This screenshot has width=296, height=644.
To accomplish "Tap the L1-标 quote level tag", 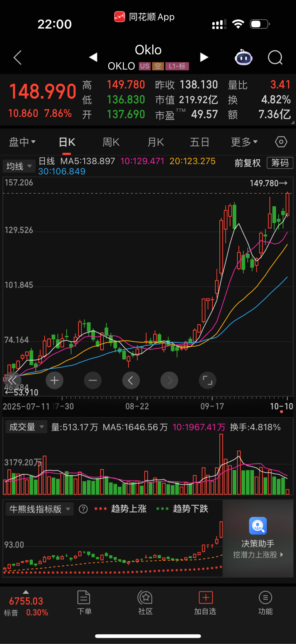I will (x=177, y=66).
